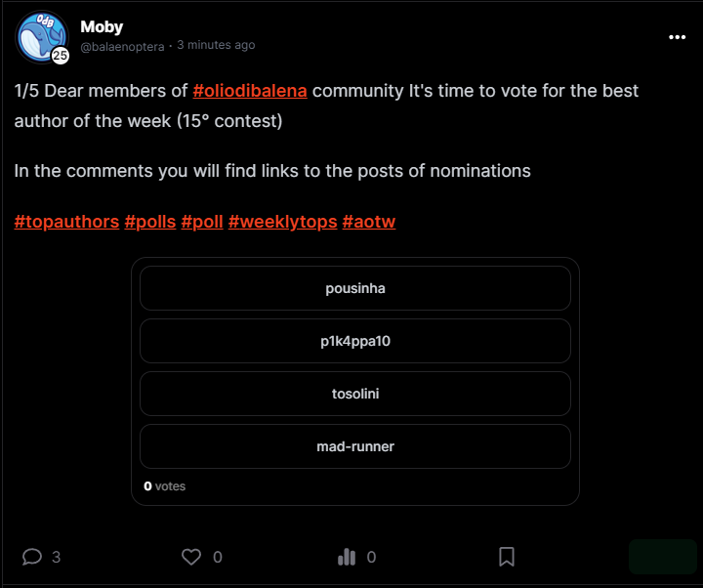Open the #oliodibalena hashtag link
This screenshot has height=588, width=703.
point(250,91)
